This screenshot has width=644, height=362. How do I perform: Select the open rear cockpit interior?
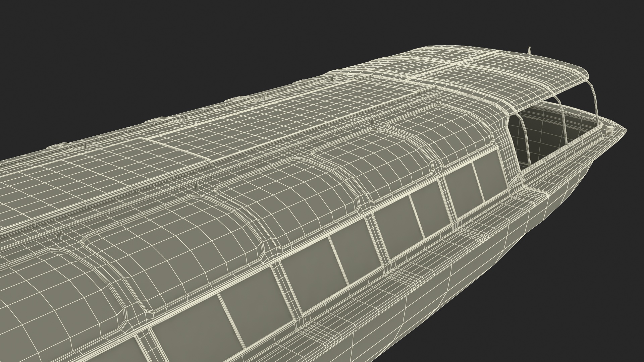click(x=550, y=134)
